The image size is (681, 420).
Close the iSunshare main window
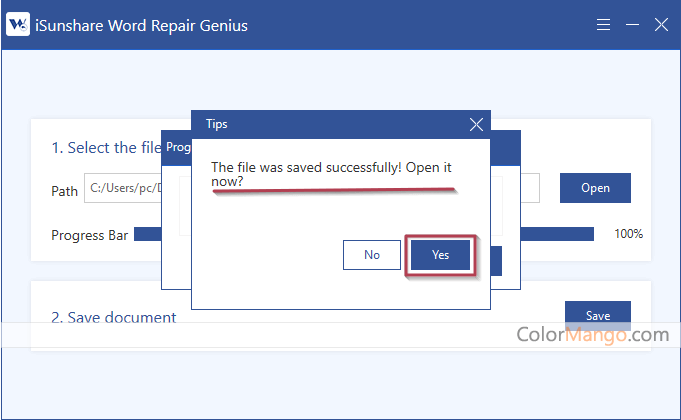(x=661, y=25)
